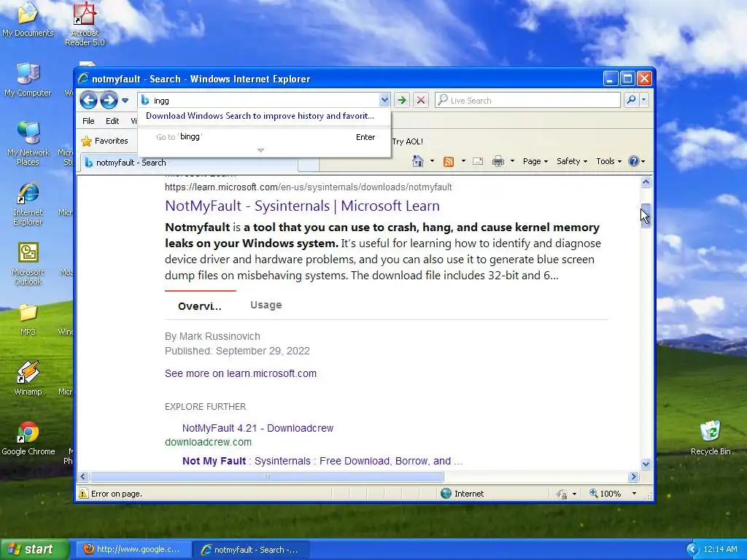Click the 'notmyfault - Search' taskbar button

click(251, 550)
